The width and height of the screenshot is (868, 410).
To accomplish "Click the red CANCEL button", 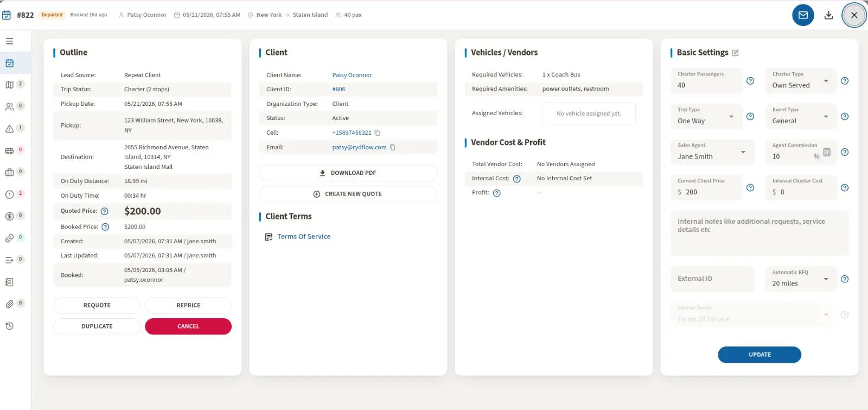I will coord(188,326).
